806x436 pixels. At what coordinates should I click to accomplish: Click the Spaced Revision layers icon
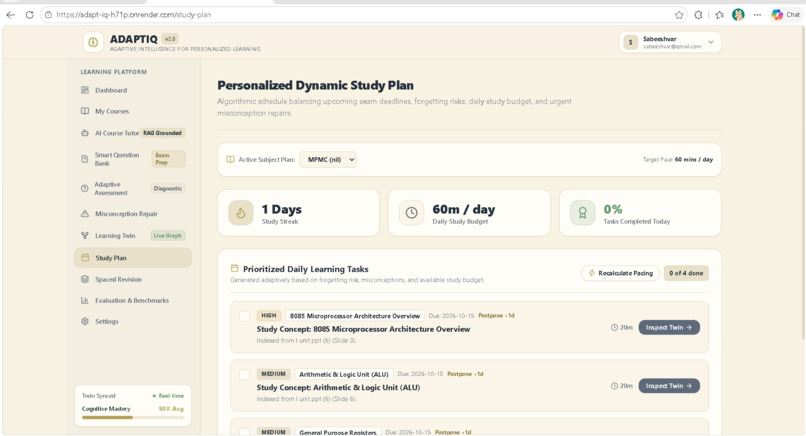tap(85, 279)
